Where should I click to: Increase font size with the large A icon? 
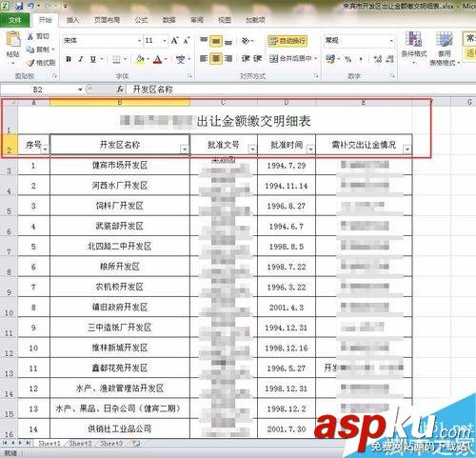[174, 41]
